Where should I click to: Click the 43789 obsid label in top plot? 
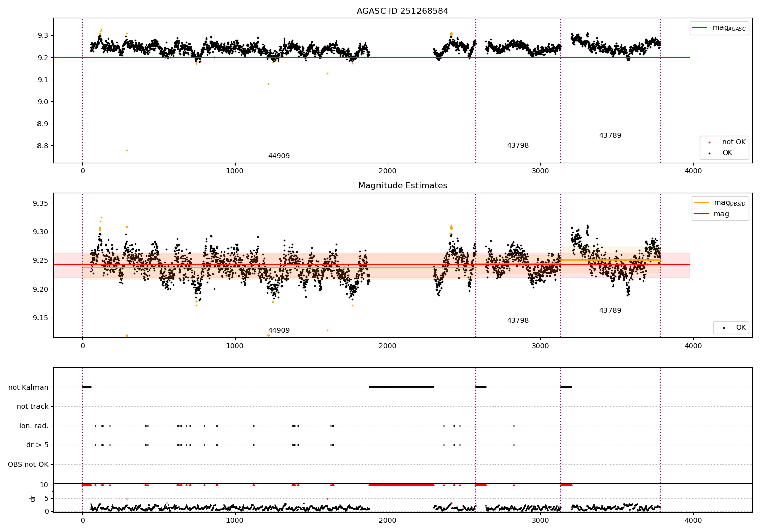pyautogui.click(x=610, y=136)
